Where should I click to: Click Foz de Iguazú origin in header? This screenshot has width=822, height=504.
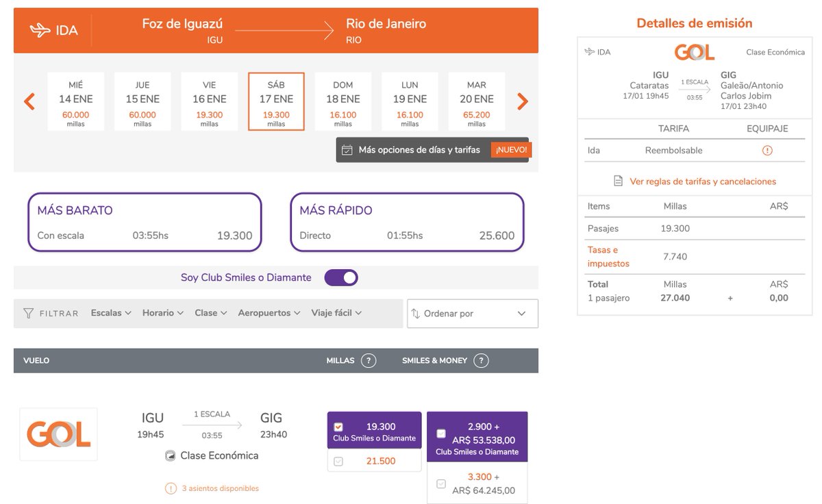coord(182,24)
